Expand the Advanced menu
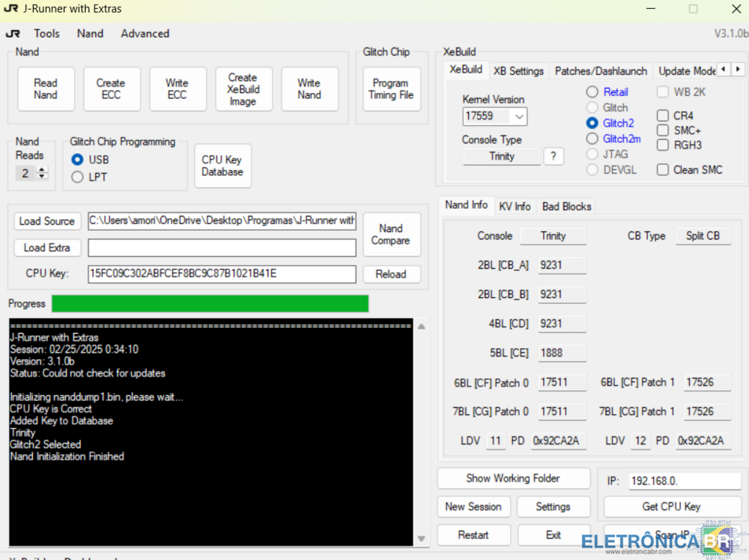The image size is (749, 560). point(145,34)
